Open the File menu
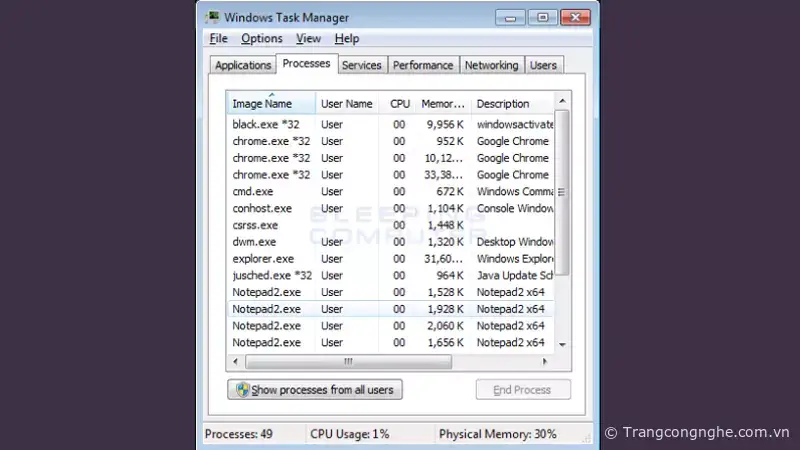Image resolution: width=800 pixels, height=450 pixels. tap(219, 39)
